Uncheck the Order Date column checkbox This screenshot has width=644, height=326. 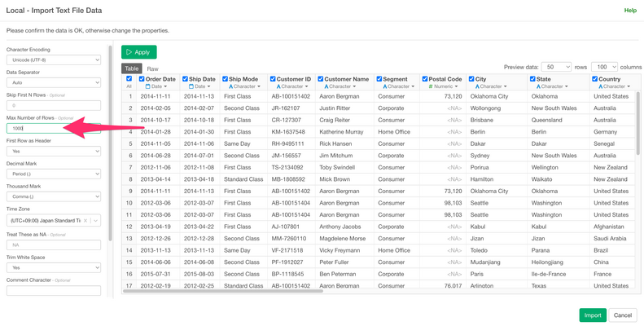(x=142, y=79)
